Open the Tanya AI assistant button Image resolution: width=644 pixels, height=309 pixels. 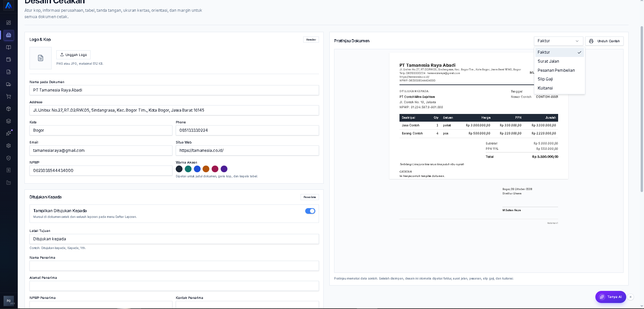610,297
